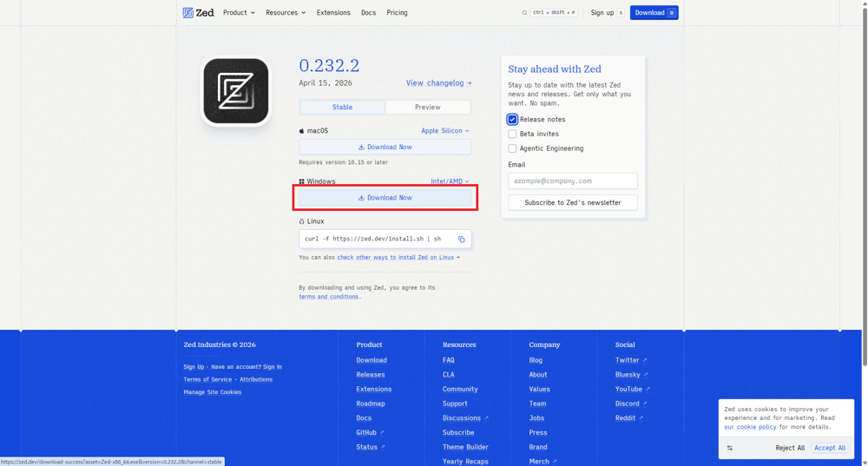
Task: Accept All cookies
Action: pos(829,448)
